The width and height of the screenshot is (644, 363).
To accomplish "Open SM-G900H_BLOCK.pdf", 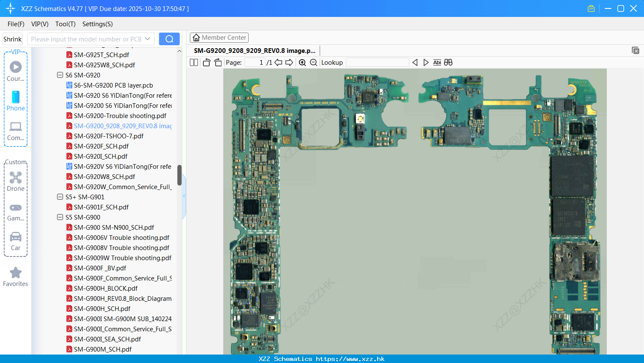I will point(106,288).
